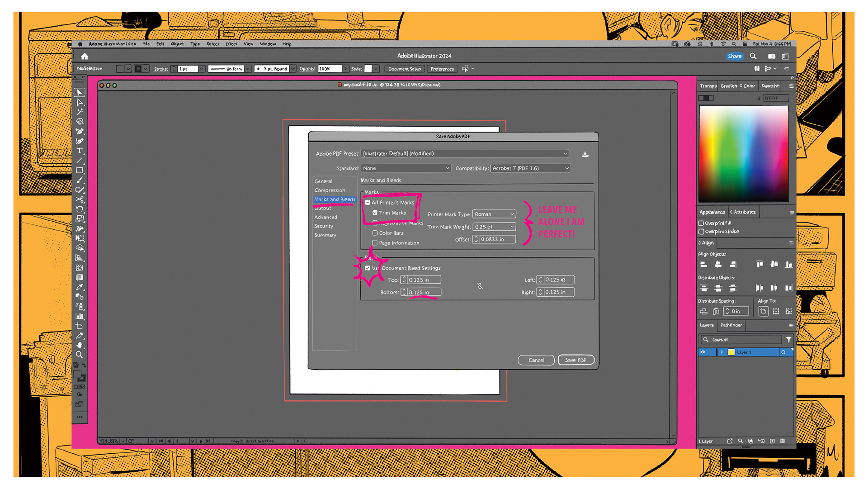
Task: Open the Printer Mark Type dropdown
Action: click(x=494, y=214)
